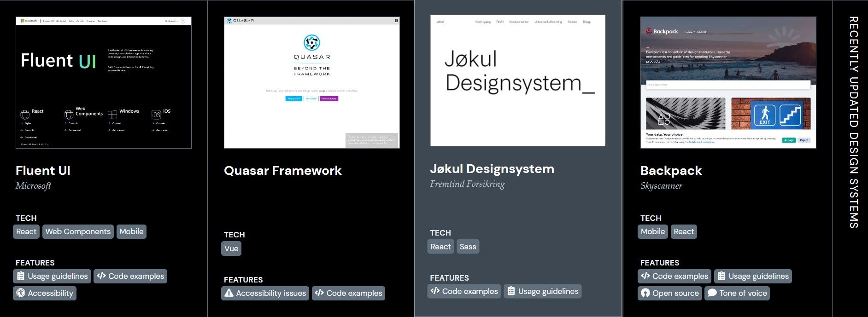Screen dimensions: 868x317
Task: Click the TECH heading under Backpack
Action: pyautogui.click(x=651, y=218)
